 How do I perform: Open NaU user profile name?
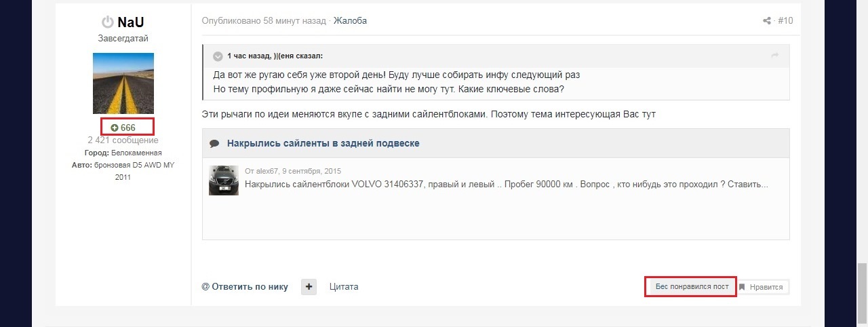pos(131,22)
